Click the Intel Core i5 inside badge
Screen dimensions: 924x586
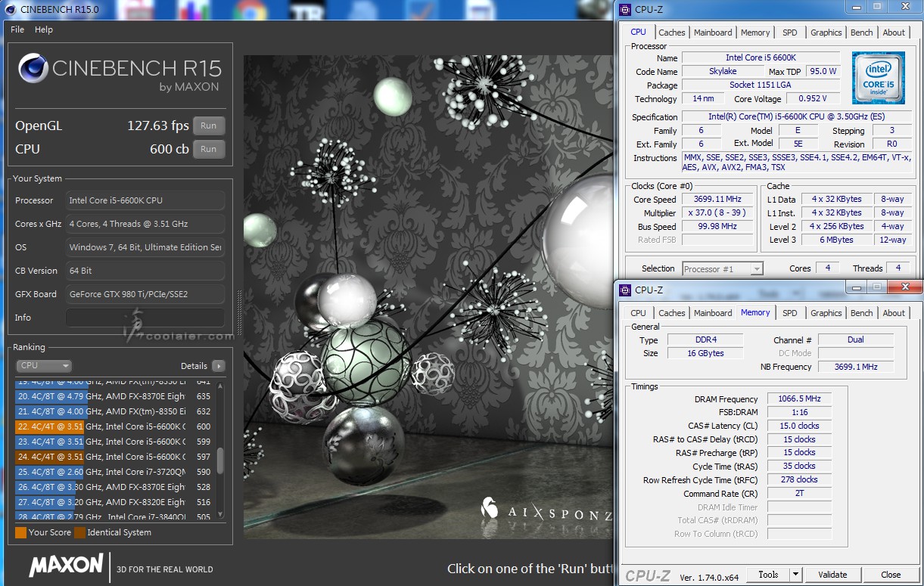(x=878, y=78)
